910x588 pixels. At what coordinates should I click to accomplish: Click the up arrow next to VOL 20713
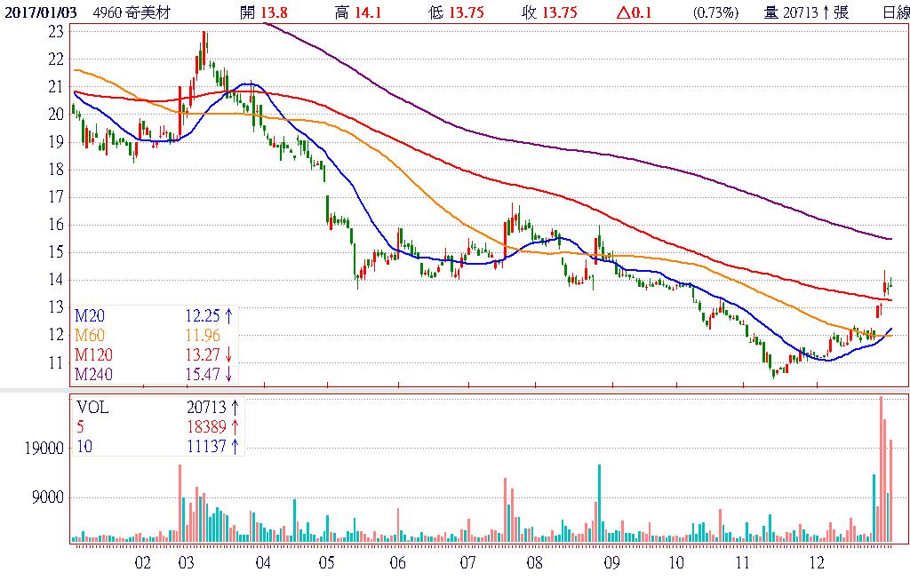[235, 408]
